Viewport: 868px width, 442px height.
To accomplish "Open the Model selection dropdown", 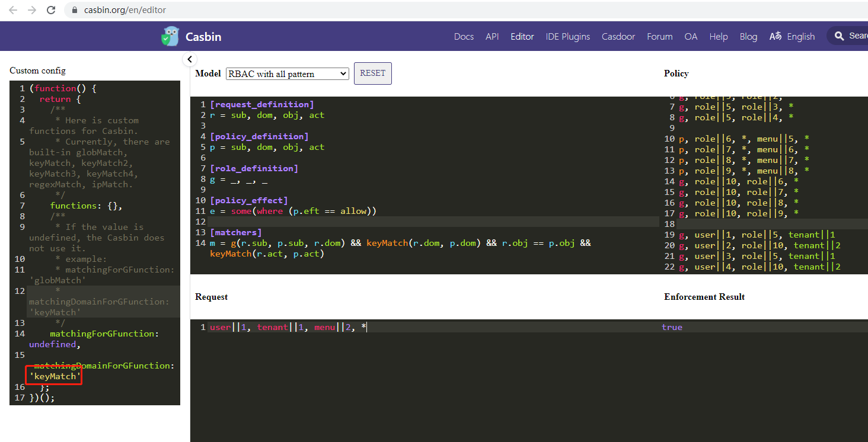I will click(x=287, y=73).
